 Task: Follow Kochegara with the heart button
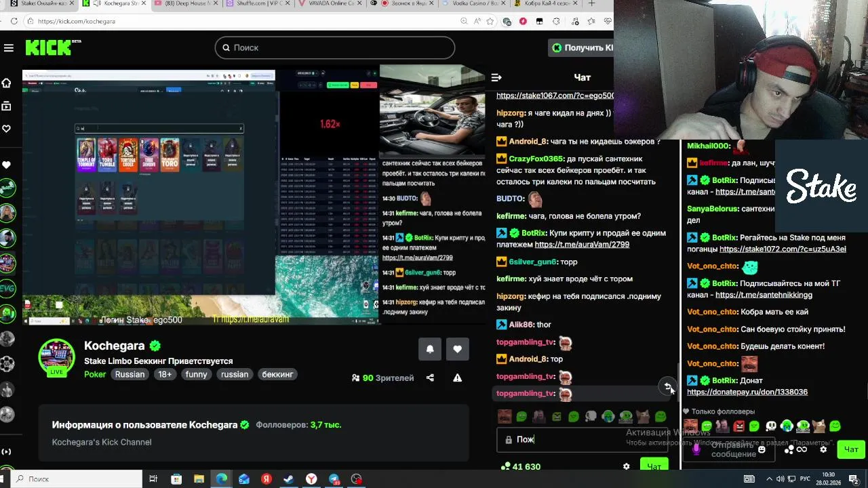coord(458,349)
